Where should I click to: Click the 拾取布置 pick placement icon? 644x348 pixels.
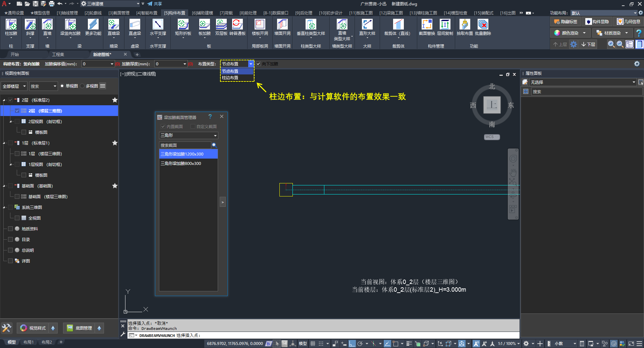pos(465,27)
